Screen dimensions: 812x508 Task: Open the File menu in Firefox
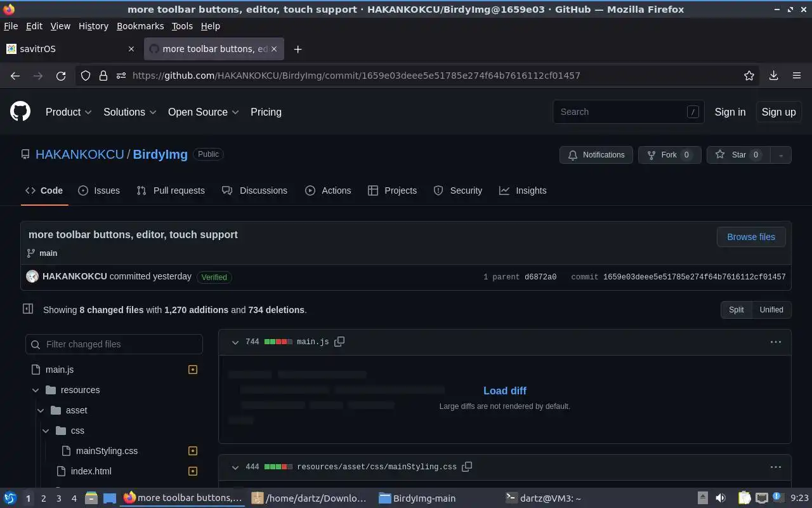pos(11,26)
